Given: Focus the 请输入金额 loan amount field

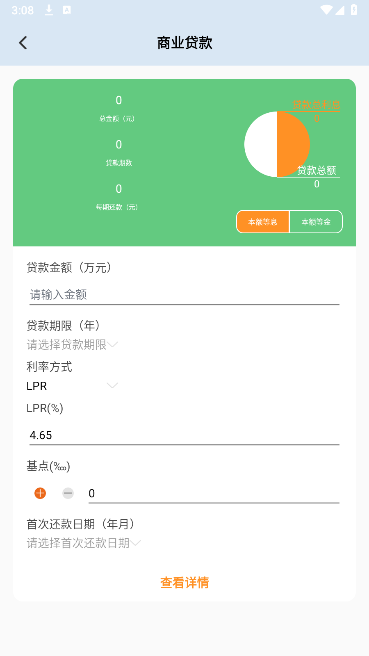Looking at the screenshot, I should click(x=184, y=295).
